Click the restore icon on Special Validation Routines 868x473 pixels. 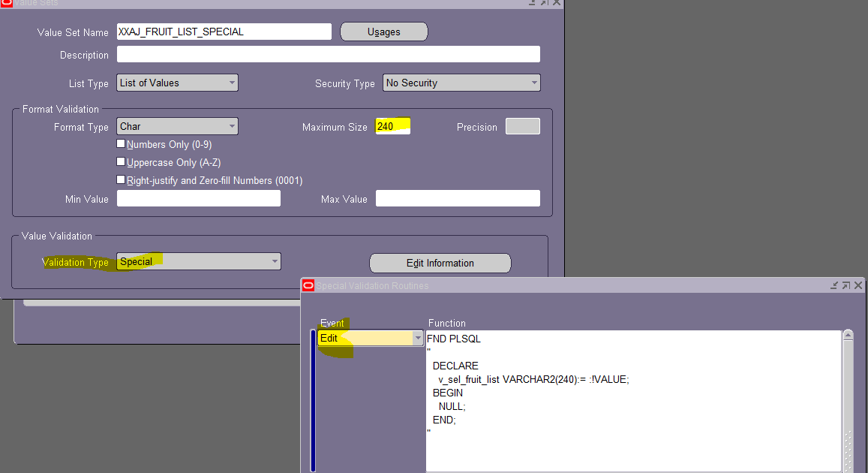coord(845,285)
